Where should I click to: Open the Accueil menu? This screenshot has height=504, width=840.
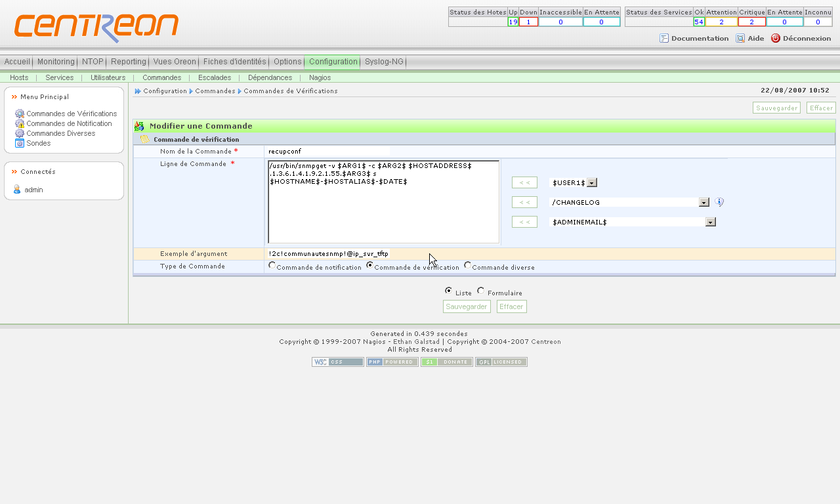point(17,62)
